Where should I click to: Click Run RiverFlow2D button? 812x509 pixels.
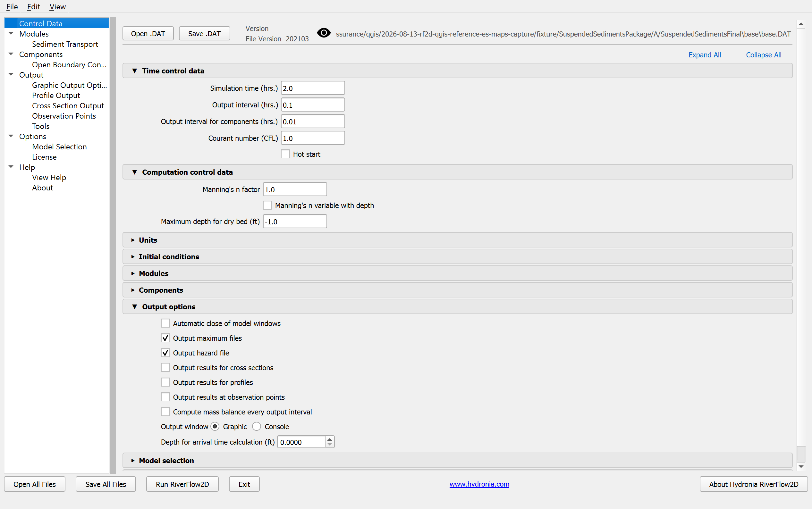[x=182, y=484]
